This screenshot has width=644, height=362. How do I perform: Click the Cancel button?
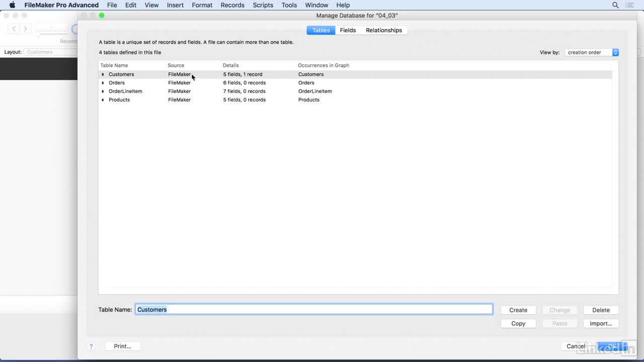(576, 346)
